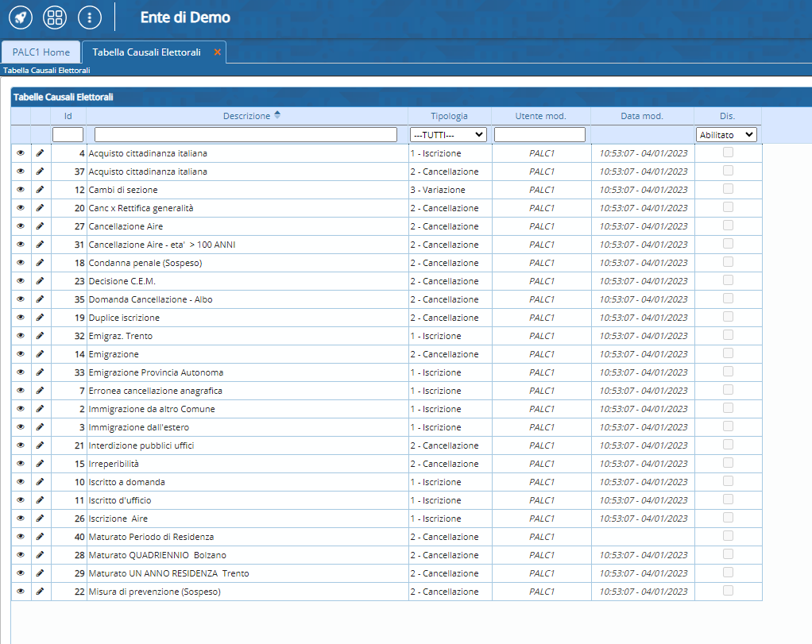This screenshot has width=812, height=644.
Task: Toggle Dis. checkbox for Maturato Periodo di Residenza
Action: click(728, 536)
